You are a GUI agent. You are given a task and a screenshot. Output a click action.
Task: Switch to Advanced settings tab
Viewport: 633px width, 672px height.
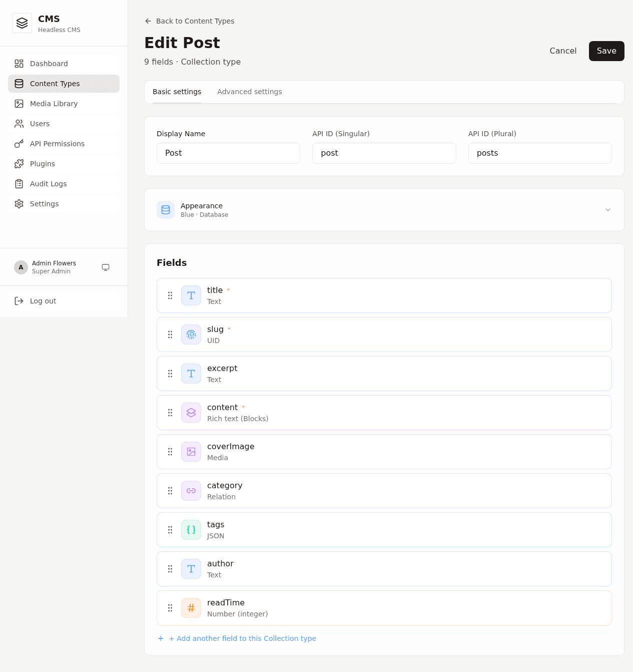point(249,92)
